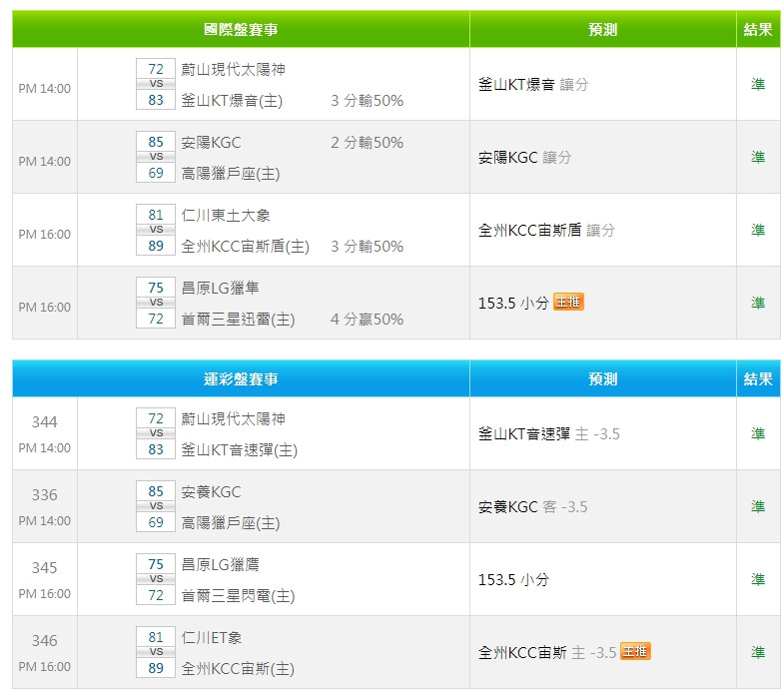
Task: Select the 安陽KGC team name in 國際盤 table
Action: (211, 143)
